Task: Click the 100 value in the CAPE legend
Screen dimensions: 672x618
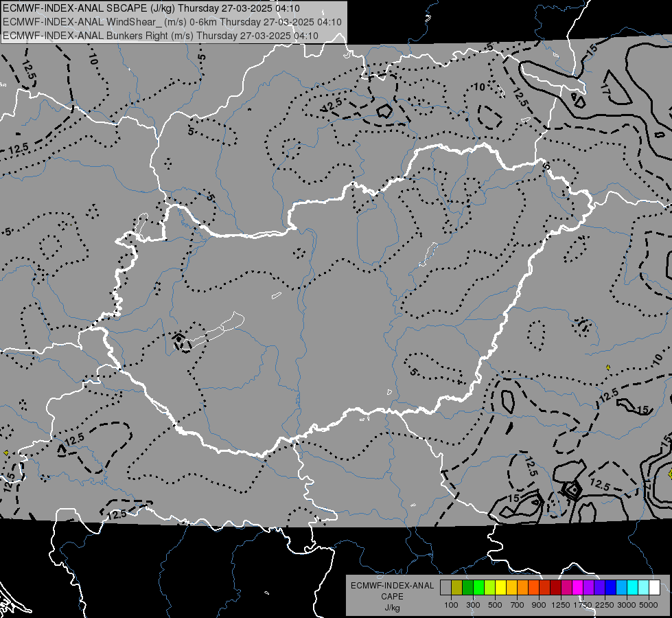Action: [451, 605]
